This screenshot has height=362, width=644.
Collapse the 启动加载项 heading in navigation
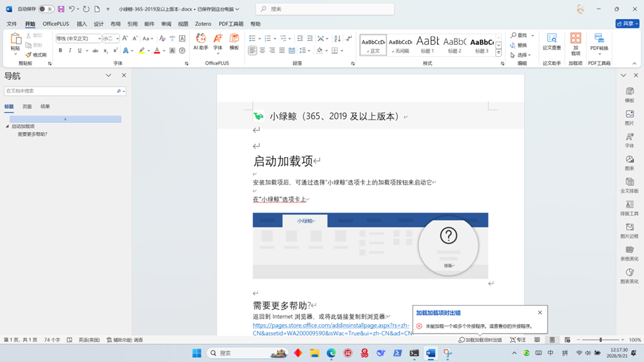tap(7, 127)
